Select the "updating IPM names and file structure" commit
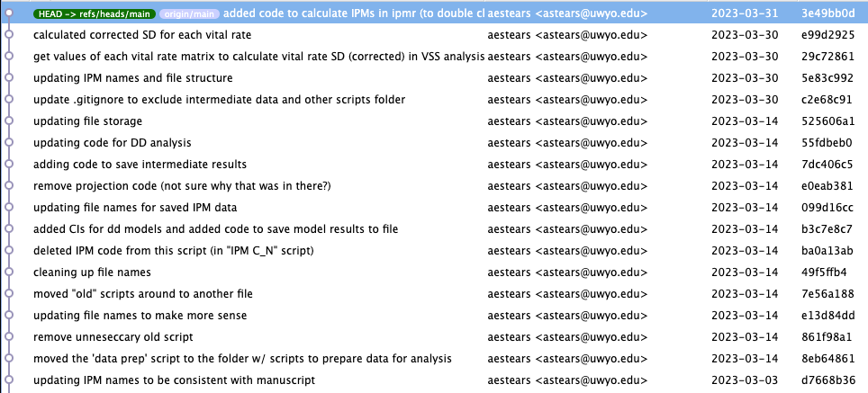The height and width of the screenshot is (393, 868). point(132,78)
